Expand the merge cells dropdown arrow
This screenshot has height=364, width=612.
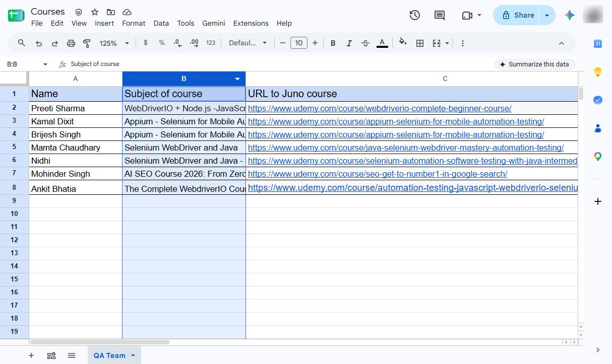[447, 43]
